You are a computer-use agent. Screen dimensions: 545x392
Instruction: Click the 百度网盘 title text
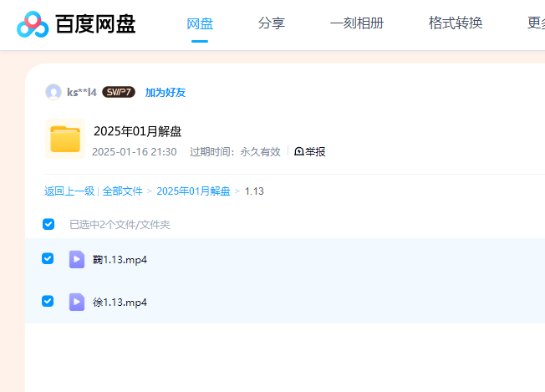[95, 24]
